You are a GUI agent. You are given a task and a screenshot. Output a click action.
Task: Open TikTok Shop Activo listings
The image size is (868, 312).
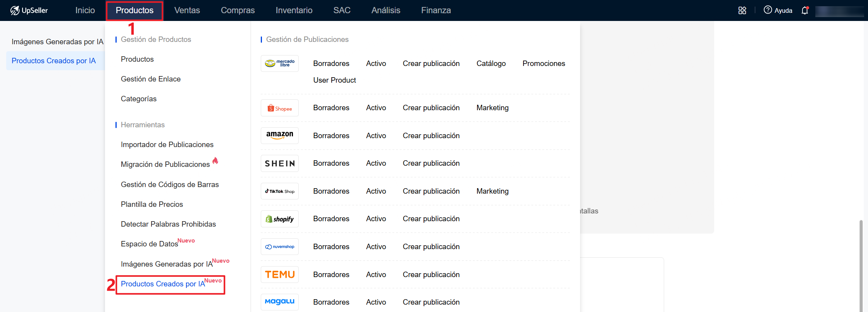[376, 191]
